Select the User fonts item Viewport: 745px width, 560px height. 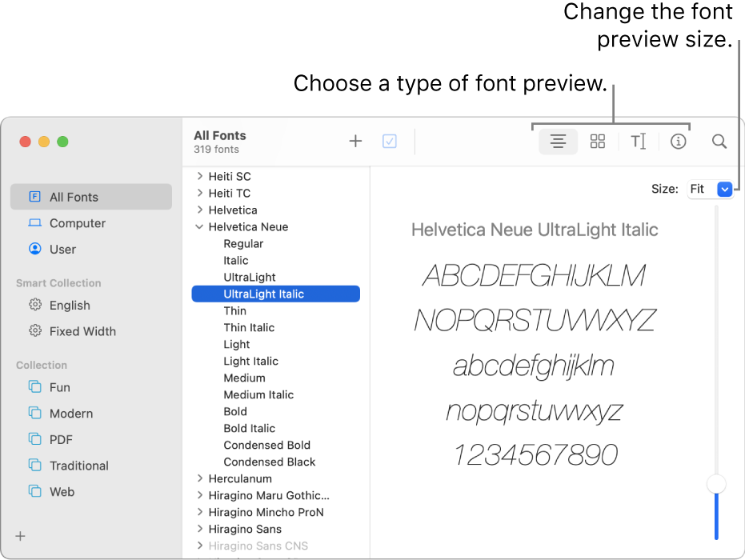pos(62,249)
